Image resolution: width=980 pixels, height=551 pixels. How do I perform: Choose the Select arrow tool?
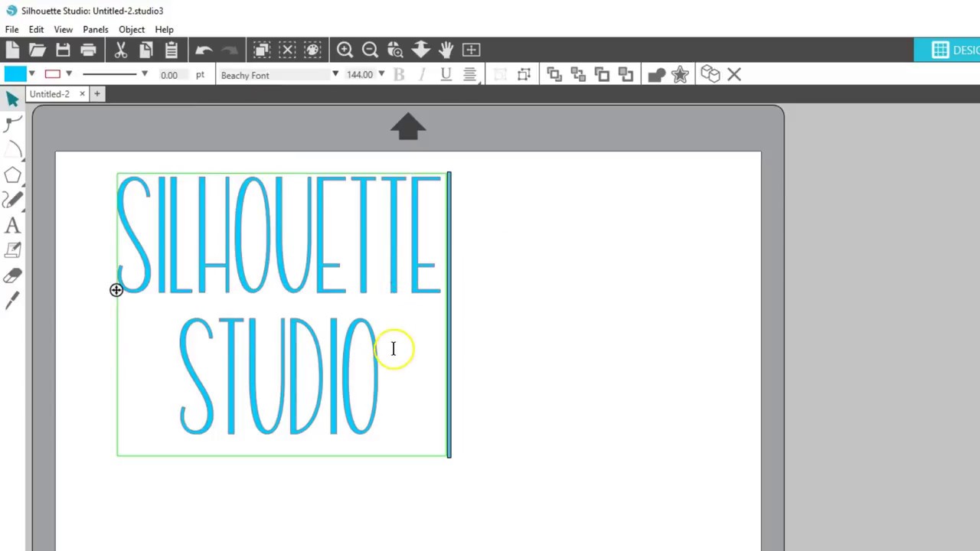pyautogui.click(x=12, y=99)
